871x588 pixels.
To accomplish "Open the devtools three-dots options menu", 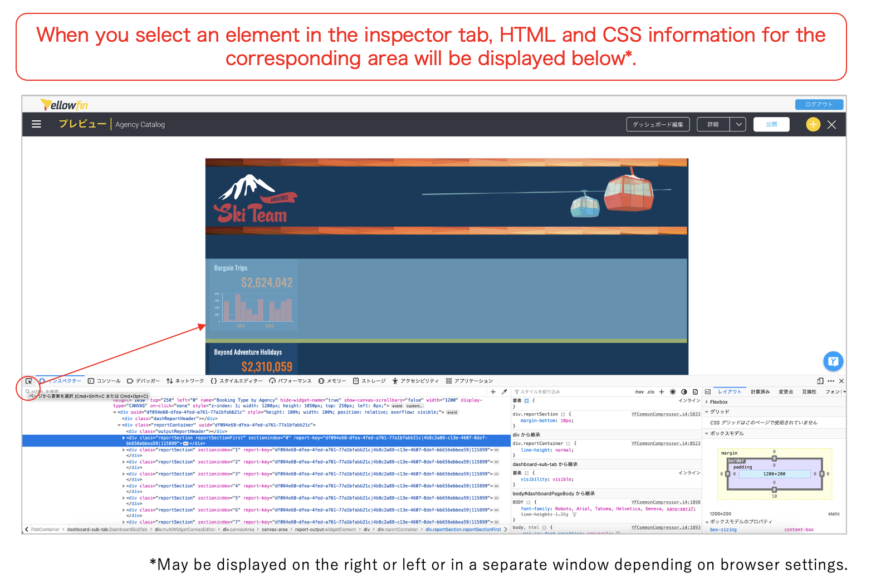I will 831,381.
